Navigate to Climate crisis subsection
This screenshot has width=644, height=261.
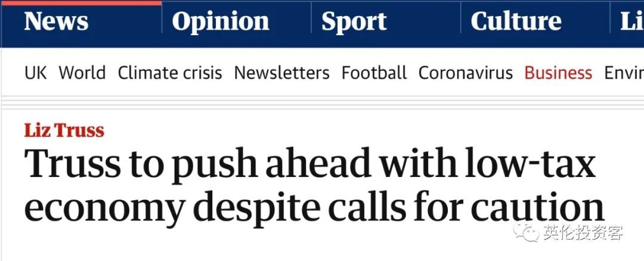tap(169, 73)
